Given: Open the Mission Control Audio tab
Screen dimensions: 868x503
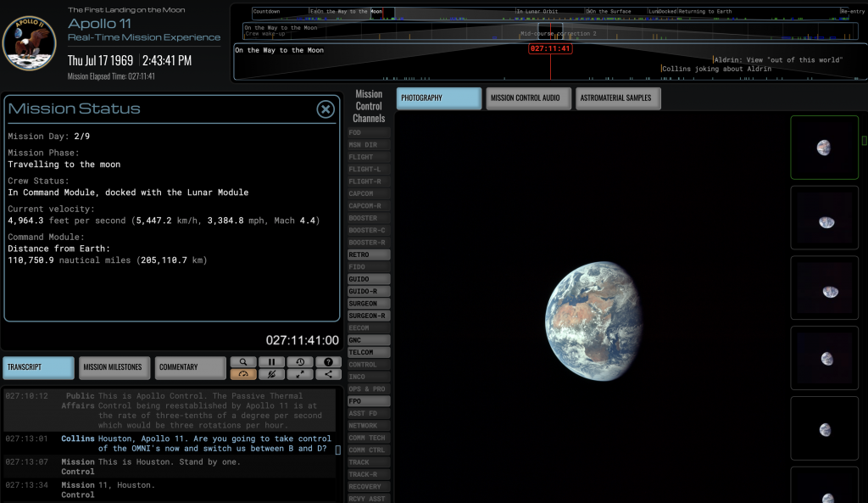Looking at the screenshot, I should coord(528,98).
